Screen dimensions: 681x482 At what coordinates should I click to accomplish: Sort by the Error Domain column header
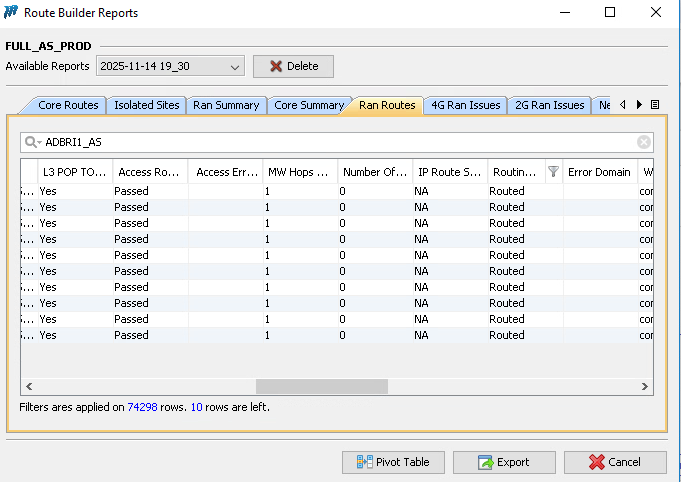click(x=598, y=172)
